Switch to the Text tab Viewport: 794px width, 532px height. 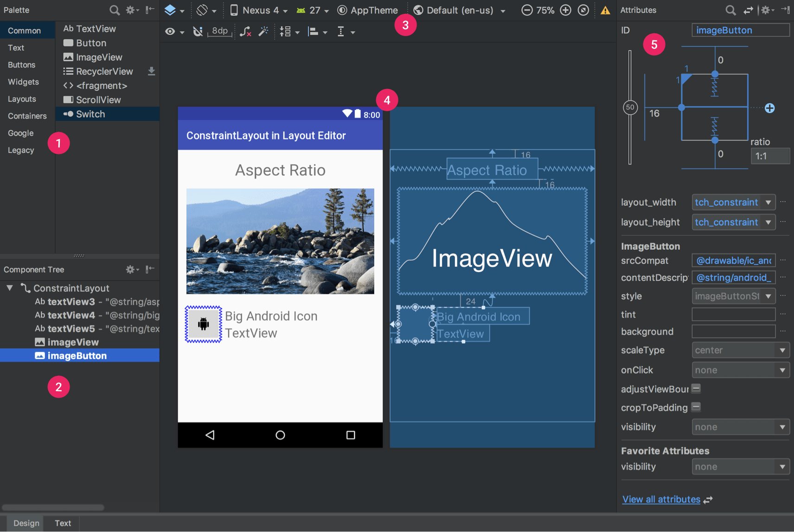[x=62, y=523]
